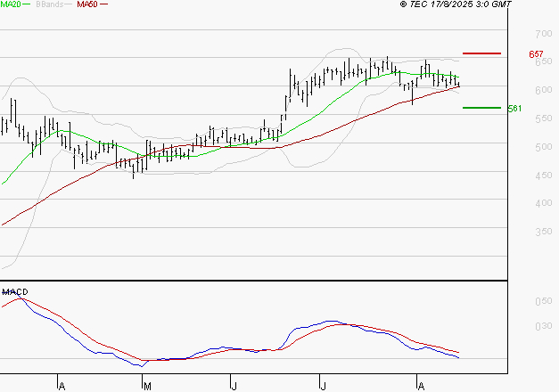Select the MACD indicator label
Screen dimensions: 559x392
point(14,292)
